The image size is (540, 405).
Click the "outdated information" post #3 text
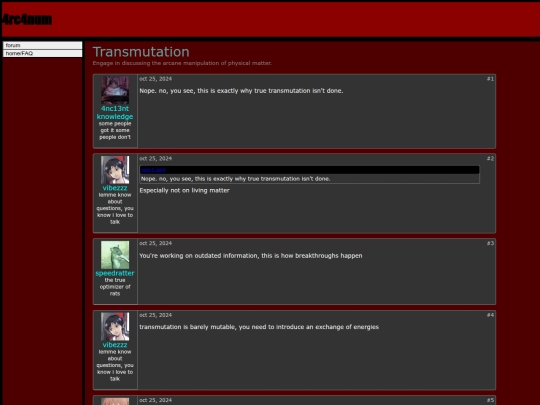click(x=251, y=256)
